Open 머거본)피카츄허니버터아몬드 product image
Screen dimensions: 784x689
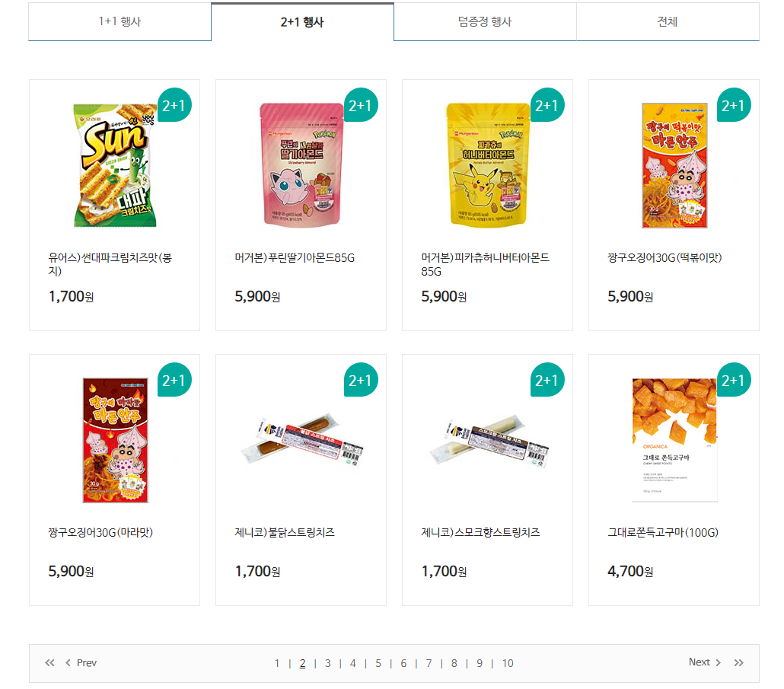(487, 165)
